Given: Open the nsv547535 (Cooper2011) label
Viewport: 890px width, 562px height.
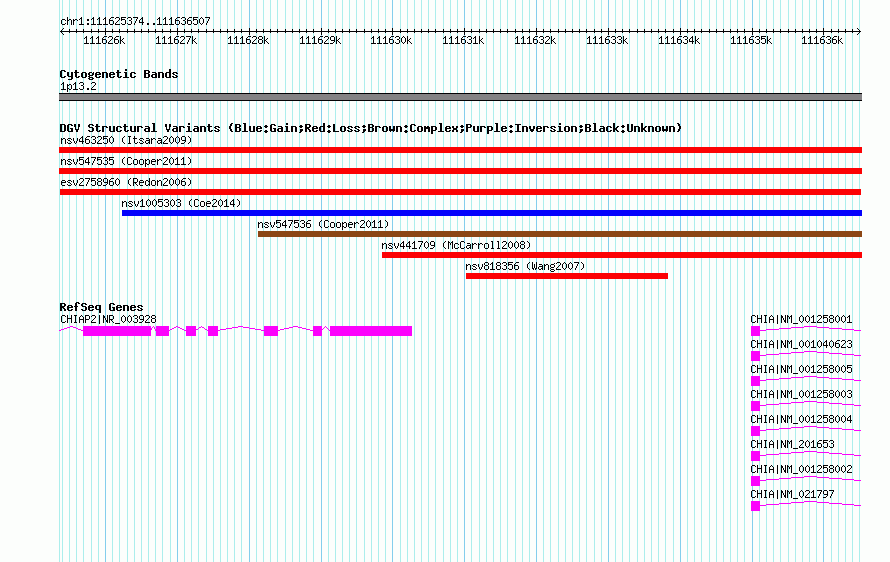Looking at the screenshot, I should [x=126, y=161].
